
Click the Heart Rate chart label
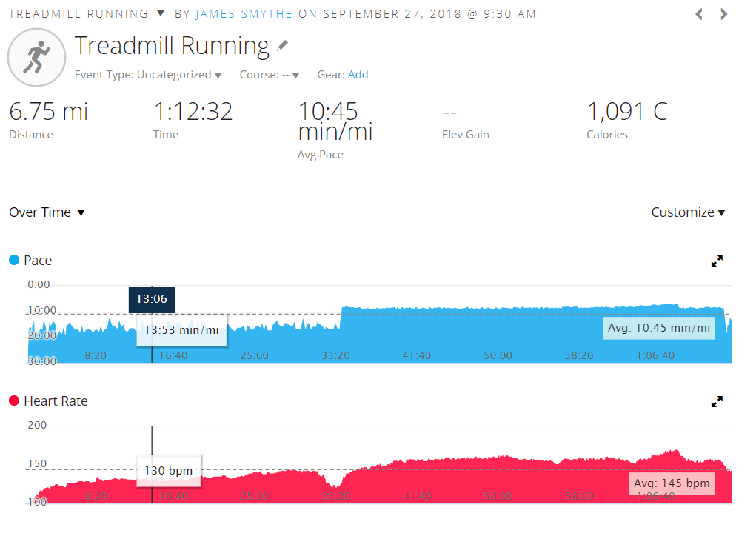[56, 401]
